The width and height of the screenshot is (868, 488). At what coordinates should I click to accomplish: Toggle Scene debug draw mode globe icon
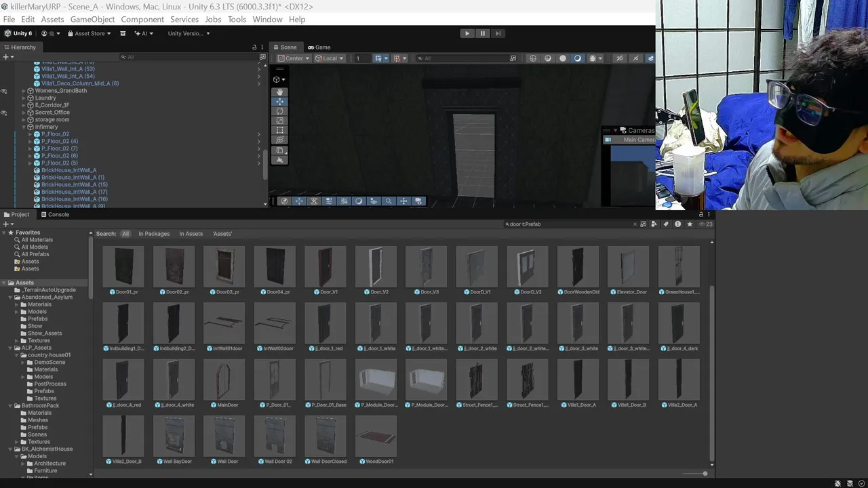coord(533,58)
